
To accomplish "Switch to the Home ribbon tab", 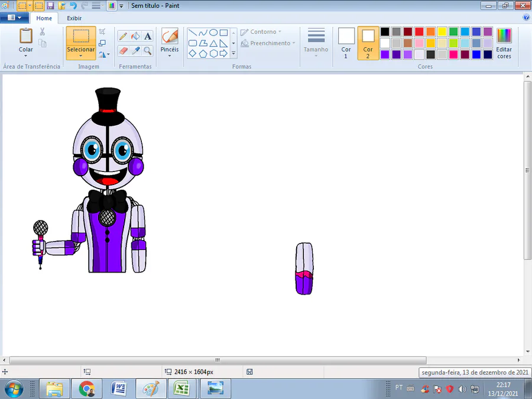I will tap(44, 18).
